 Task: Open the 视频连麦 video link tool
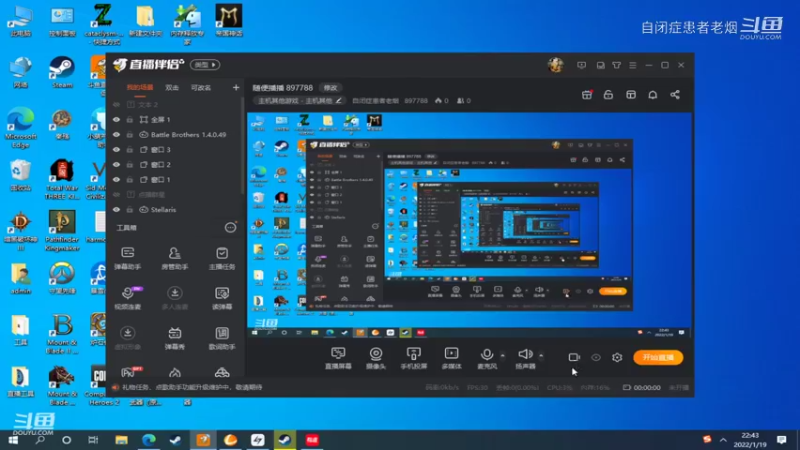(x=128, y=298)
